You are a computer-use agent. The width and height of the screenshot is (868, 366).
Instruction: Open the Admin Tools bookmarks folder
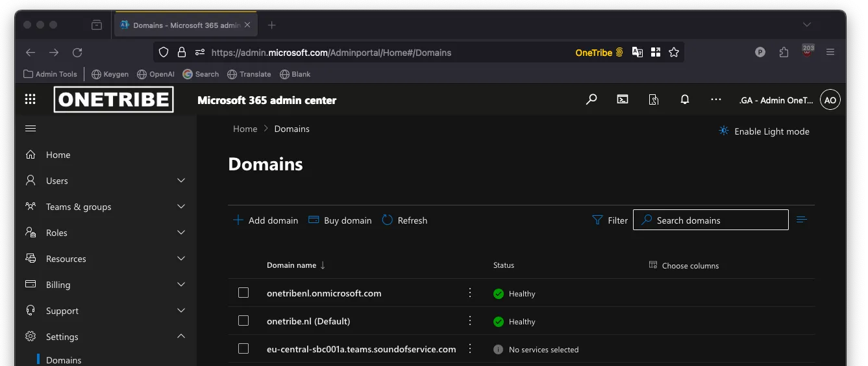51,74
